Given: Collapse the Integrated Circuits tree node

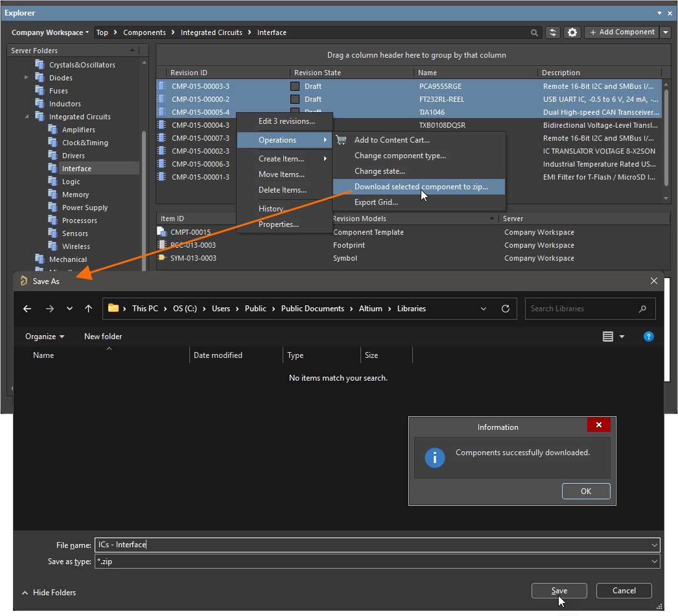Looking at the screenshot, I should pos(27,116).
